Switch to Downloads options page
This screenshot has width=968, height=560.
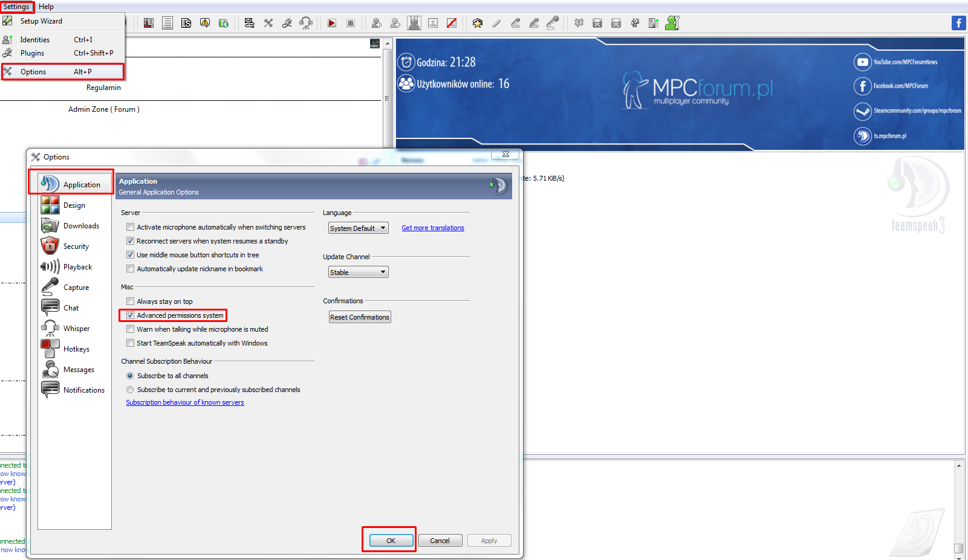[74, 226]
